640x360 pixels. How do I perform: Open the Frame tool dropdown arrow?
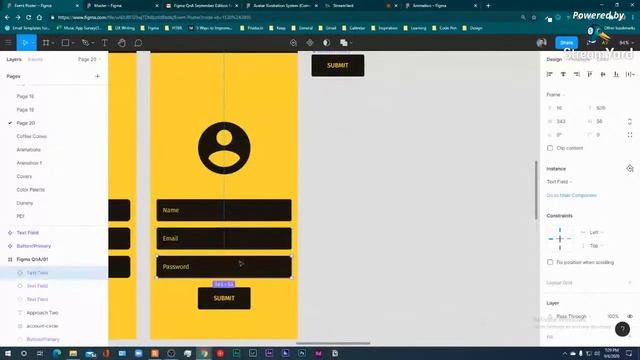click(53, 43)
